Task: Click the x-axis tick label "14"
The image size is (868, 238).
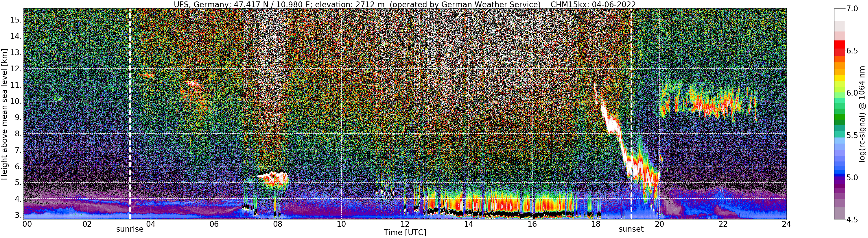Action: point(469,224)
